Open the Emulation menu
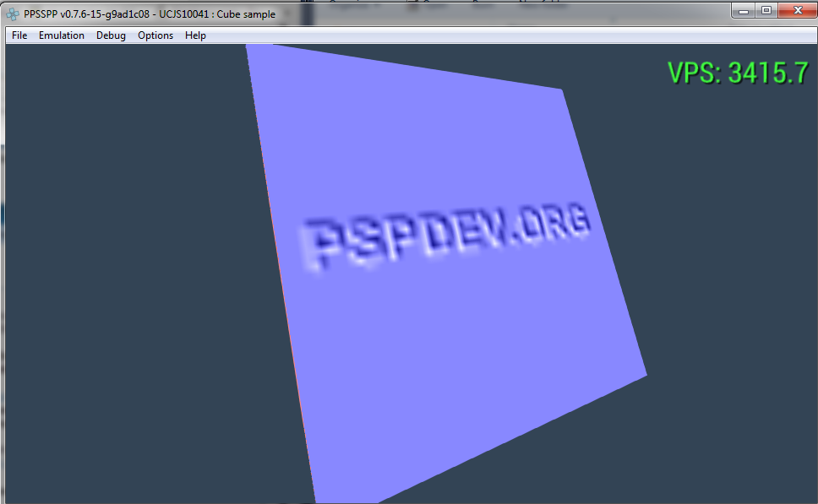The height and width of the screenshot is (504, 818). tap(62, 35)
